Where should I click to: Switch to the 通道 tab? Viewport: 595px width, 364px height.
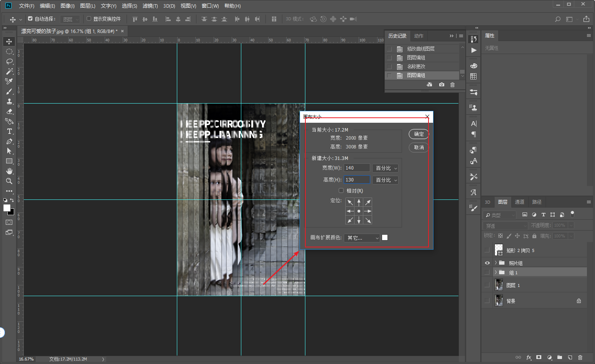[519, 202]
